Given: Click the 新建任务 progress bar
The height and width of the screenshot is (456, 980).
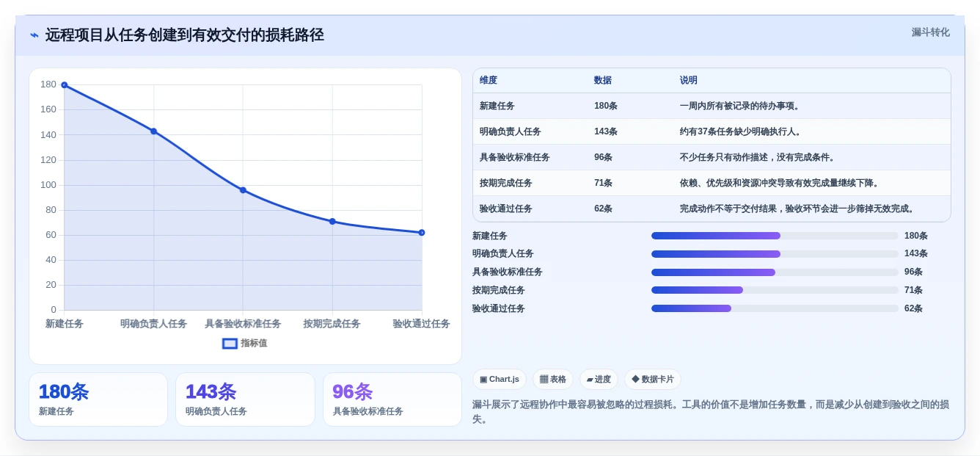Looking at the screenshot, I should 775,236.
